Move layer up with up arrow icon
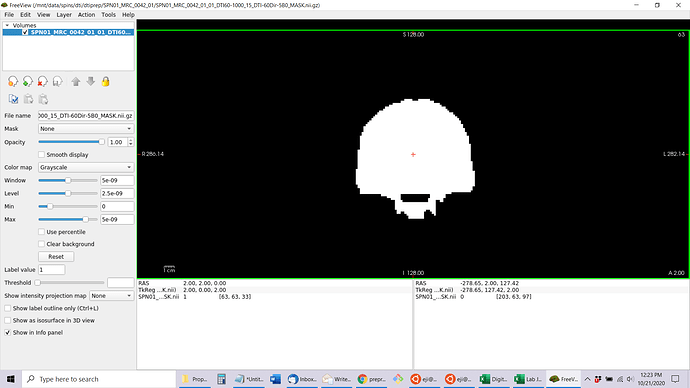This screenshot has height=388, width=690. 76,82
